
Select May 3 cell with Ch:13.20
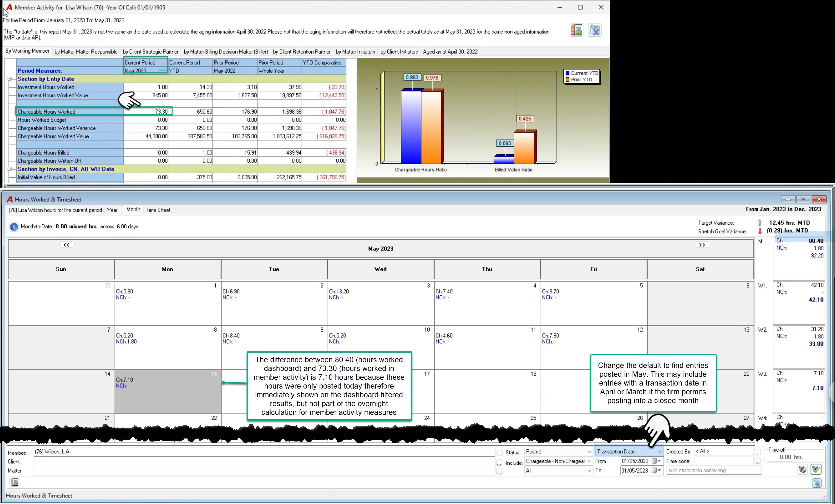click(380, 303)
